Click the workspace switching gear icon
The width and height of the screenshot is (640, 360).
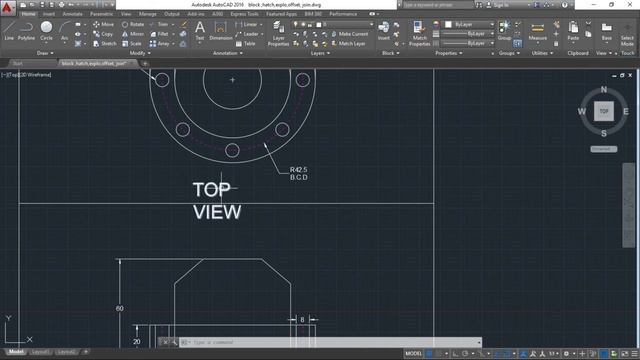(566, 353)
